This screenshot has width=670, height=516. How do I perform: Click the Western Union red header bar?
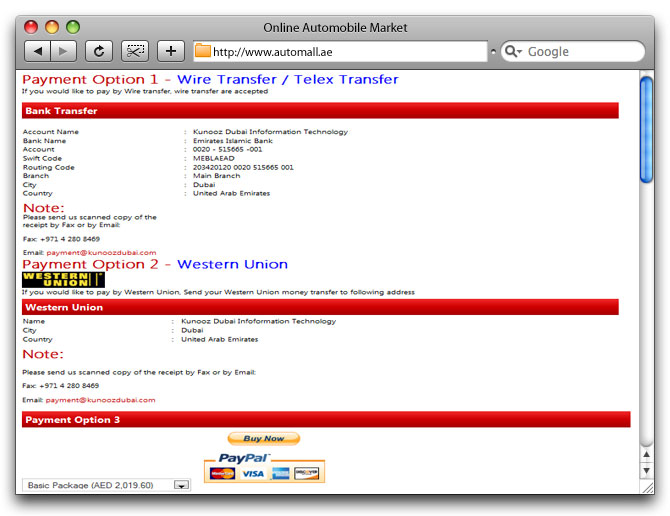pos(320,307)
